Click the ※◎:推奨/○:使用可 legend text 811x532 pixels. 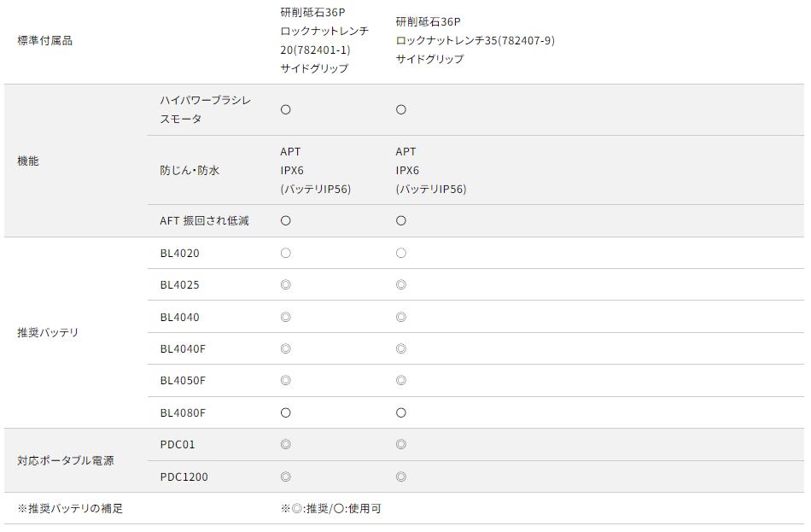pyautogui.click(x=330, y=509)
